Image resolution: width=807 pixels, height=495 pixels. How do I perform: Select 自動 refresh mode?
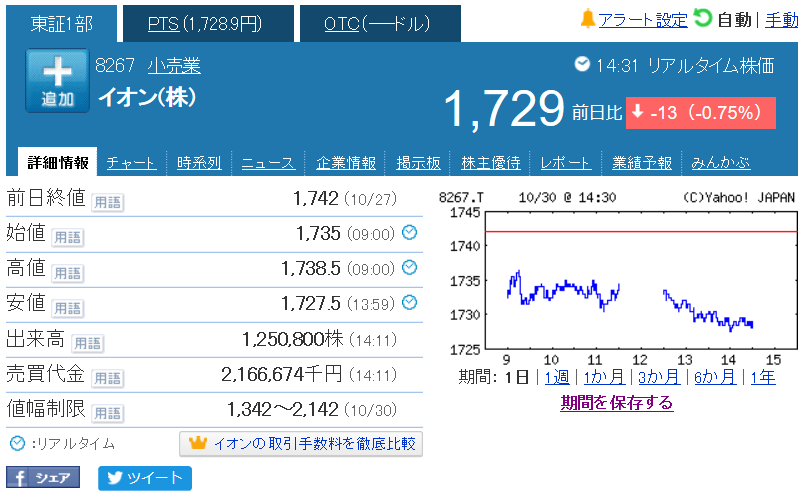734,20
